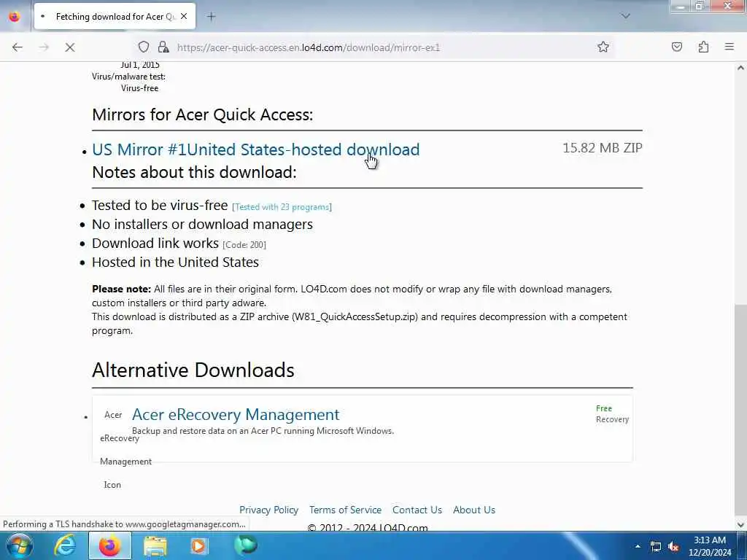Select the Fetching download for Acer tab
This screenshot has width=747, height=560.
[115, 16]
